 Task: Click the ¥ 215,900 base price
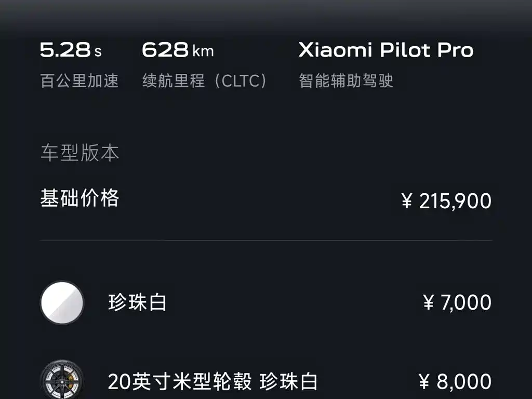click(x=447, y=201)
